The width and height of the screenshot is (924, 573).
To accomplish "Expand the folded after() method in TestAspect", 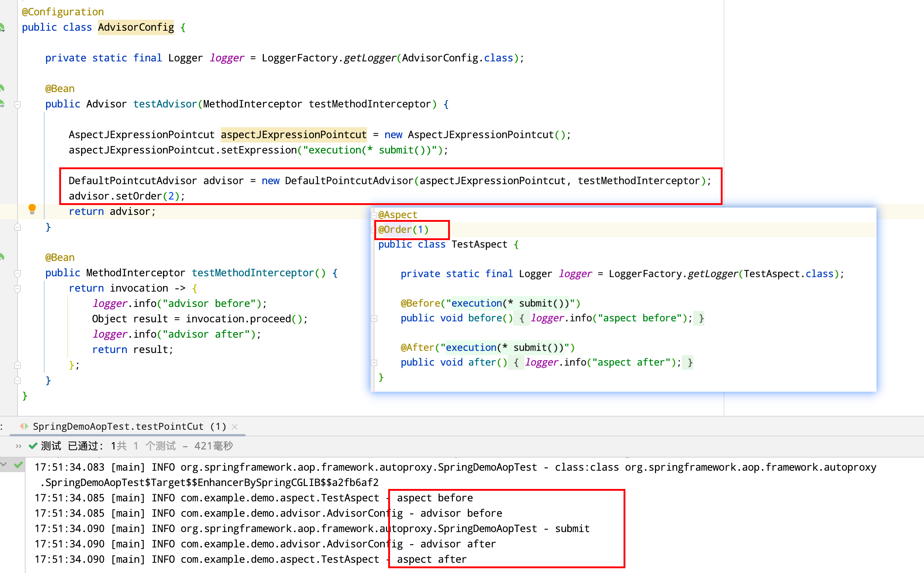I will click(x=374, y=363).
